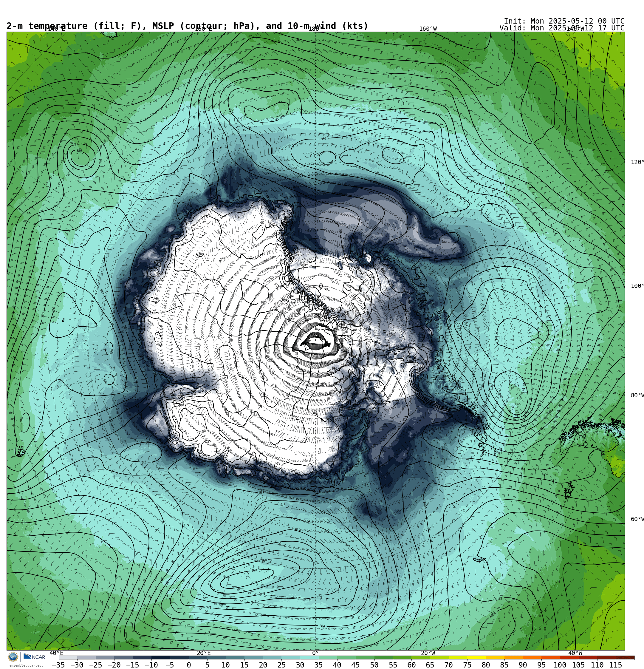
Task: Click the '40°W' longitude label at bottom
Action: pyautogui.click(x=575, y=653)
